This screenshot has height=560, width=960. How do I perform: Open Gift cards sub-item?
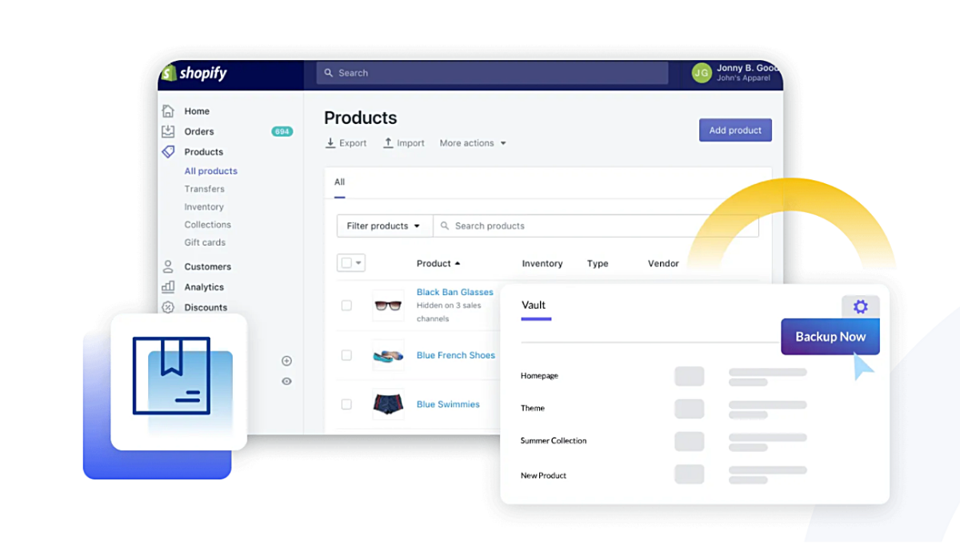[206, 242]
